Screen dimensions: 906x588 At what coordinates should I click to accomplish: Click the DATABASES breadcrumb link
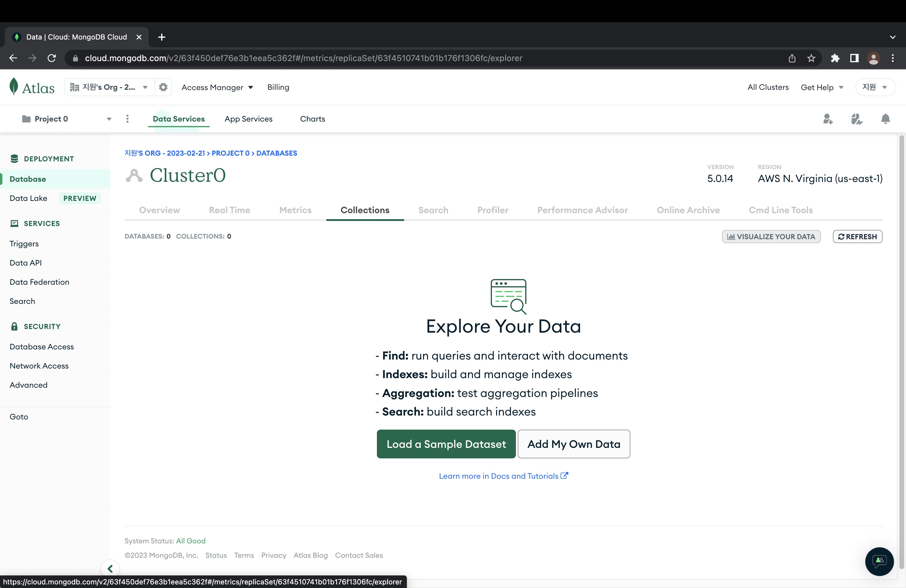pos(277,153)
